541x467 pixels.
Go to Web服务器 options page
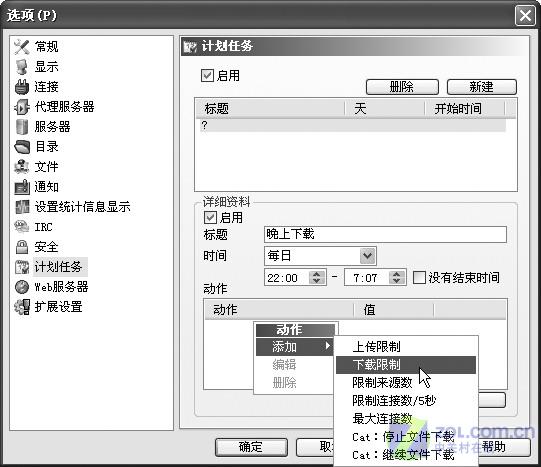[61, 287]
